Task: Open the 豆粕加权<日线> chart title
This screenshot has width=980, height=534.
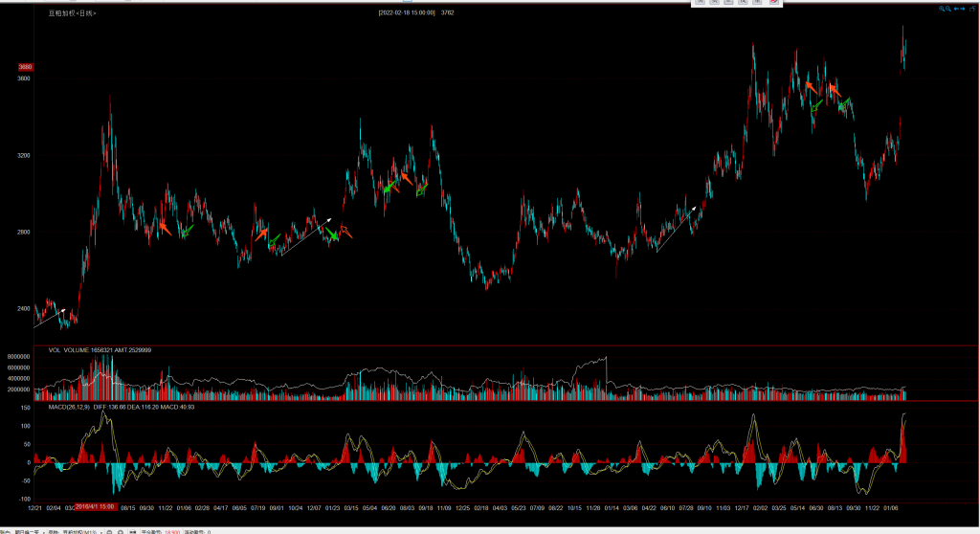Action: tap(73, 13)
